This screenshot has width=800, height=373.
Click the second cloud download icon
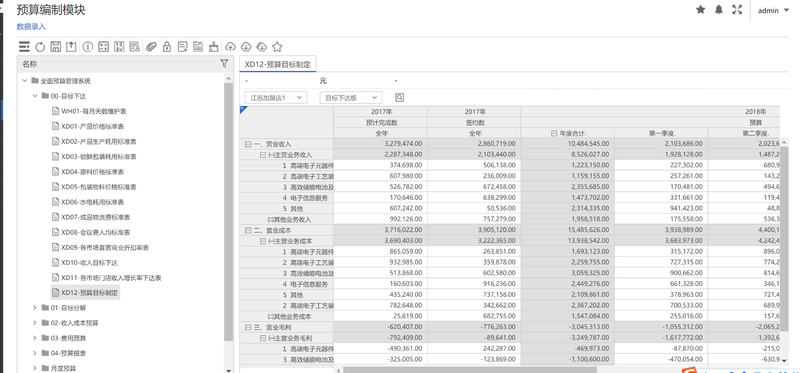261,47
